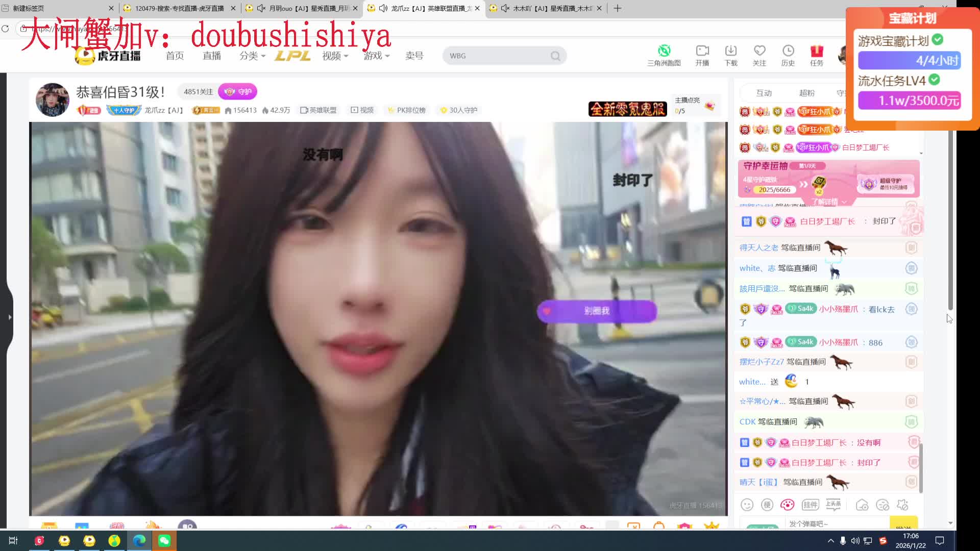The height and width of the screenshot is (551, 980).
Task: Click the pink palette barrage color icon
Action: pos(787,505)
